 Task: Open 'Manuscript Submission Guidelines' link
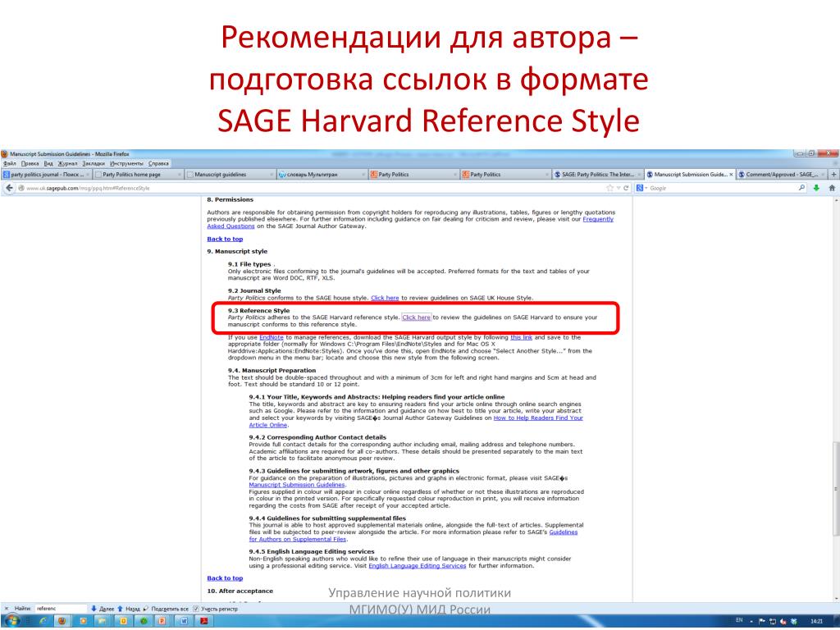pyautogui.click(x=297, y=485)
